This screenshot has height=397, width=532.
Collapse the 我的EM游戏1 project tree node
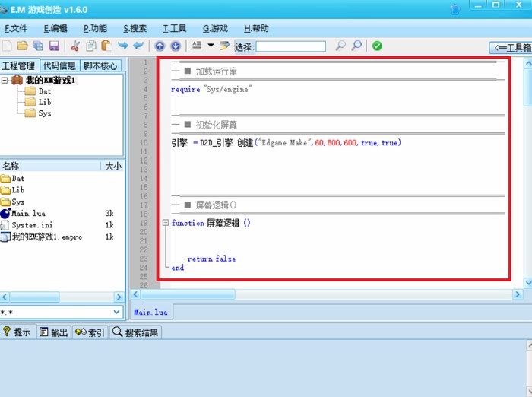click(5, 81)
